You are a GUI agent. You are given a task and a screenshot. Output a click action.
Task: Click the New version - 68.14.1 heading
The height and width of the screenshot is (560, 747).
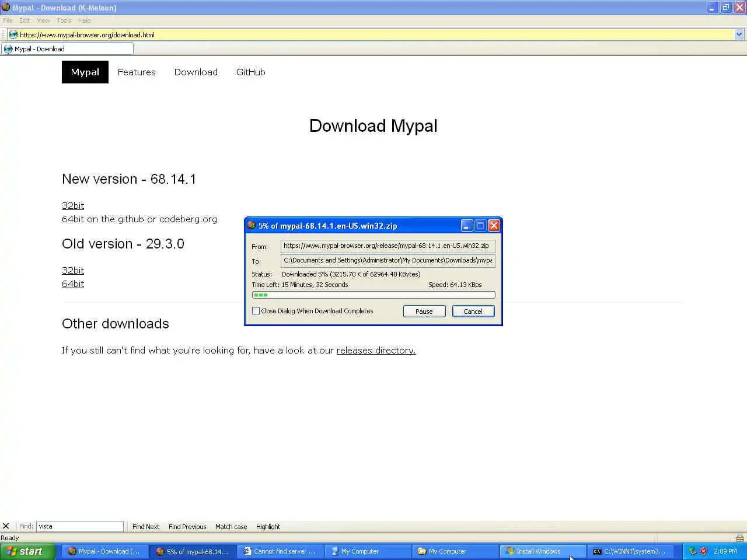click(x=129, y=179)
